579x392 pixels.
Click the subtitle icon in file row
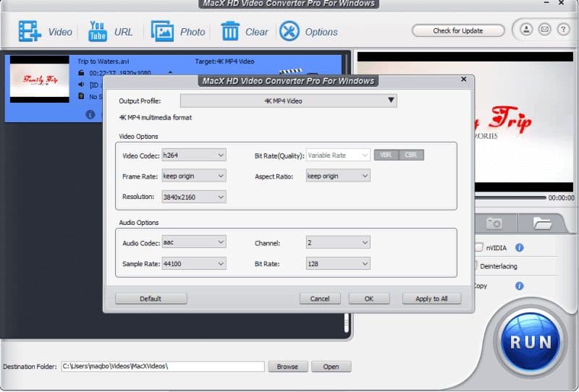click(x=81, y=96)
